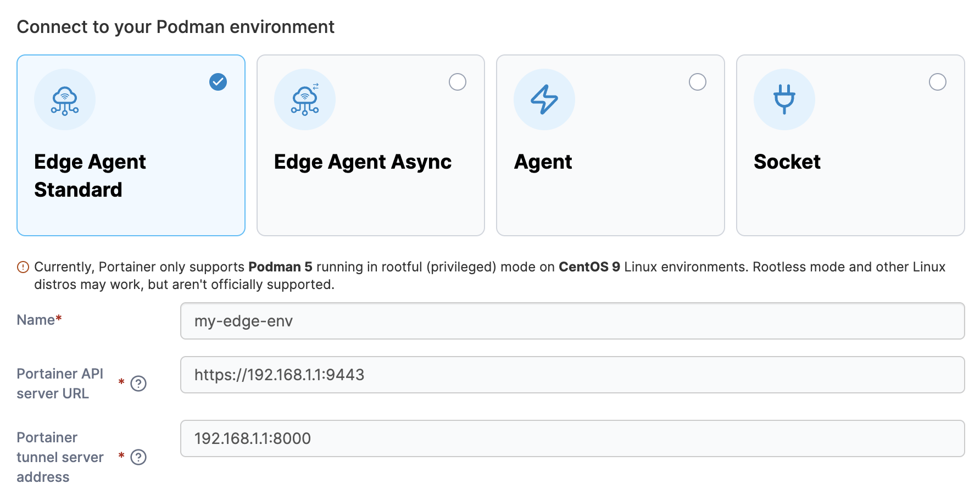This screenshot has height=500, width=980.
Task: Click the "Portainer API server URL" label
Action: coord(60,384)
